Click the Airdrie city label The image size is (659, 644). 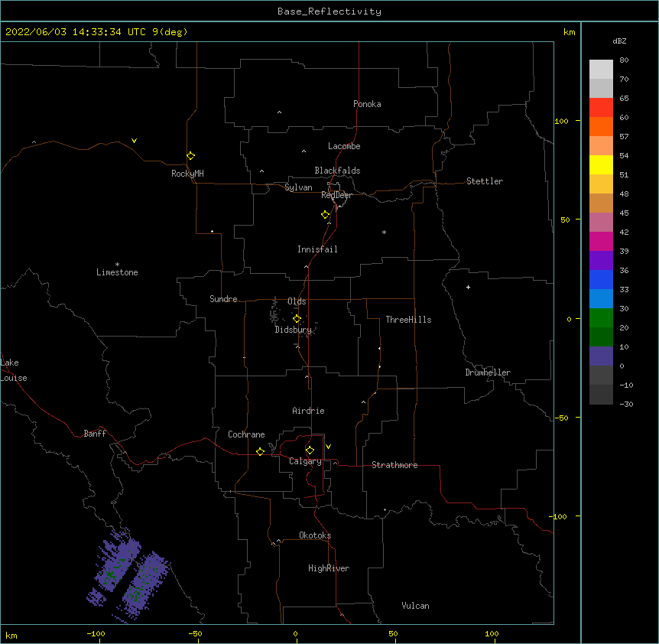(308, 411)
